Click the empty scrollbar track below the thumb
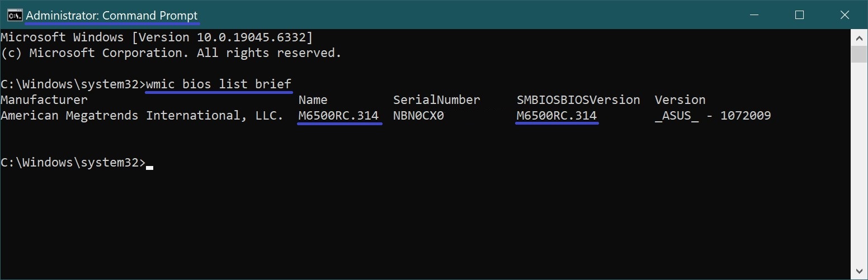Viewport: 868px width, 280px height. pyautogui.click(x=858, y=168)
